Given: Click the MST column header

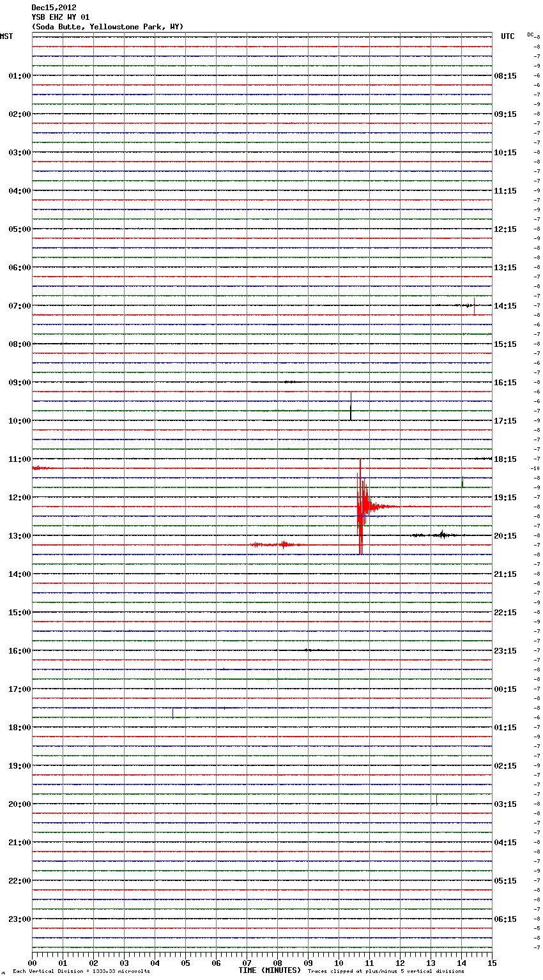Looking at the screenshot, I should coord(6,36).
